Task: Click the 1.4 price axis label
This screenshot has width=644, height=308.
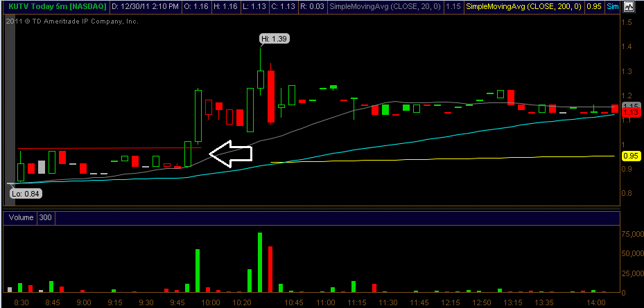Action: [627, 47]
